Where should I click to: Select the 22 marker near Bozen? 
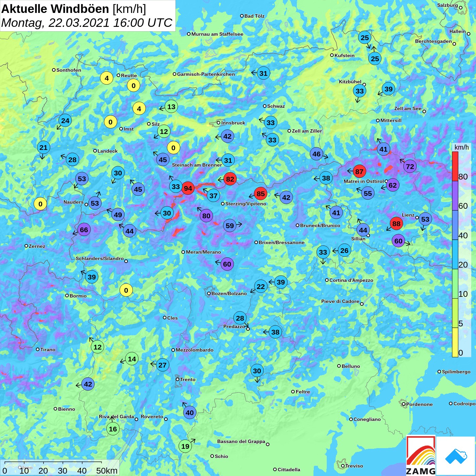[261, 287]
